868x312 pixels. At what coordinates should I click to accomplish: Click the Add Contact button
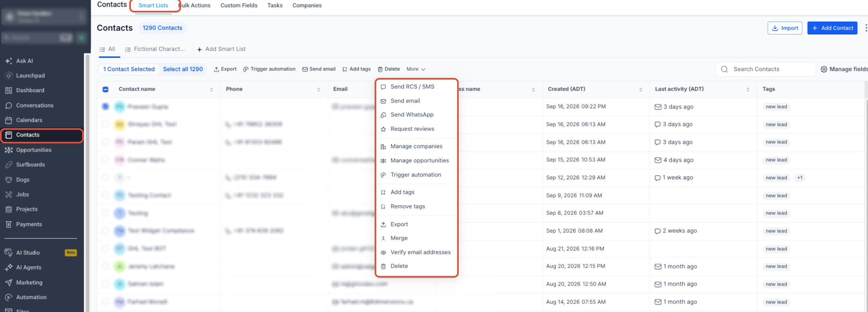pos(832,28)
